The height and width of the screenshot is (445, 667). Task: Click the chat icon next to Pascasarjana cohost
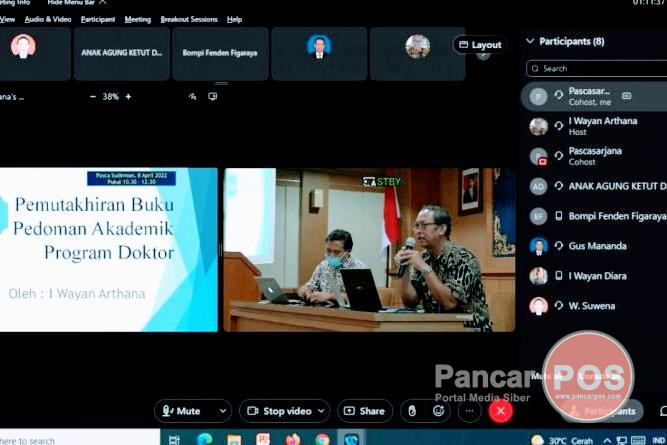click(626, 96)
